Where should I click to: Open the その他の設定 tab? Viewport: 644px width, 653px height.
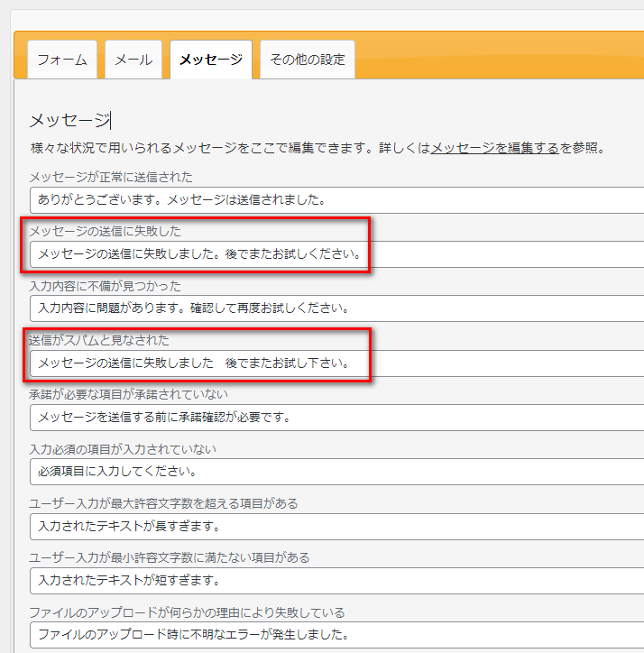[x=308, y=60]
